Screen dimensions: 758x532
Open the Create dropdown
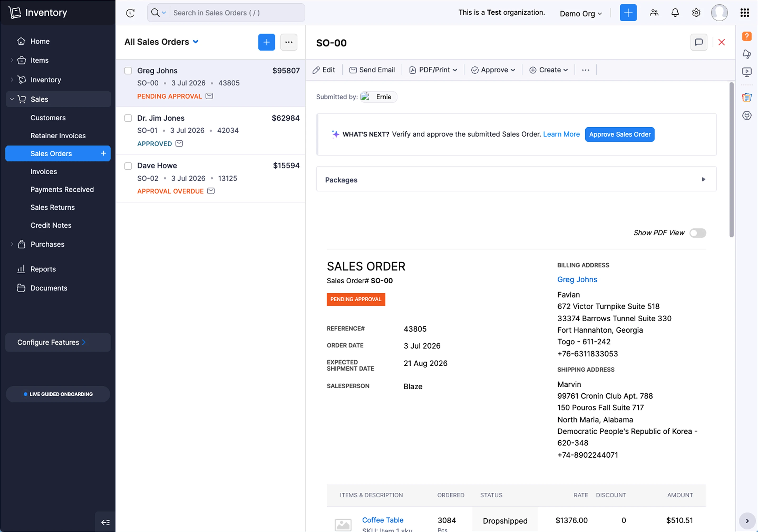click(x=548, y=70)
